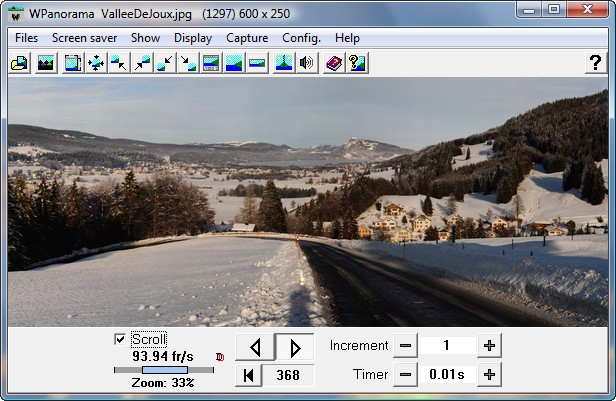Click the zipper landscape toolbar icon
Image resolution: width=616 pixels, height=401 pixels.
pos(284,63)
